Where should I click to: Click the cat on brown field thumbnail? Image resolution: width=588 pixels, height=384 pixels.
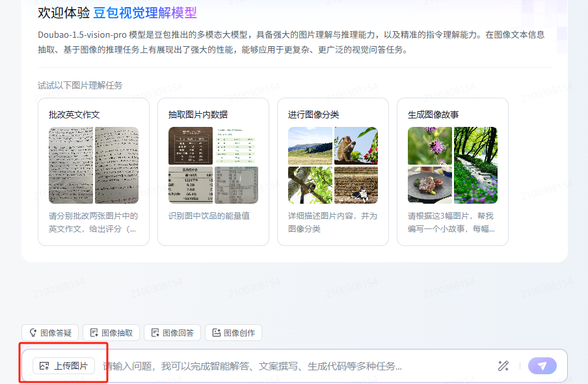point(356,185)
